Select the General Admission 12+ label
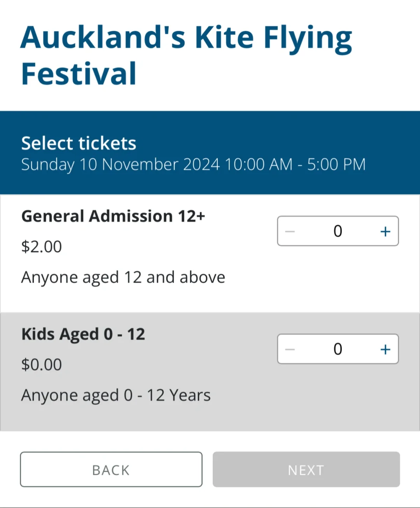This screenshot has width=420, height=508. click(113, 216)
